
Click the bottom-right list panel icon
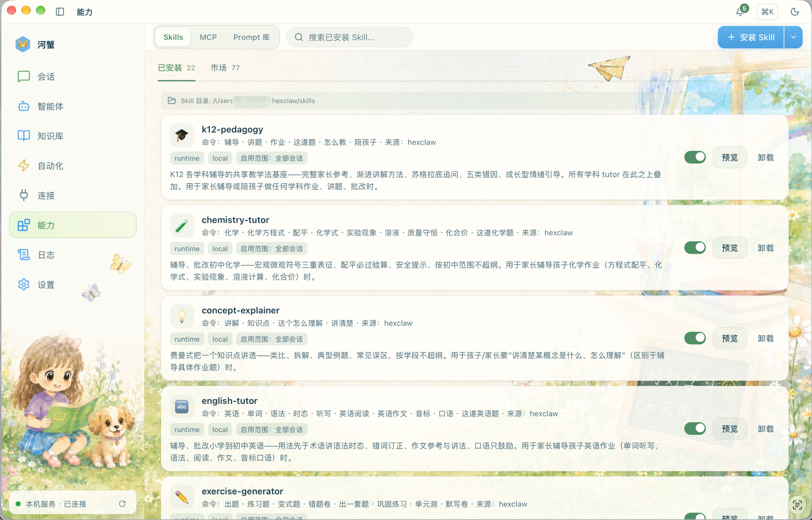(x=797, y=505)
